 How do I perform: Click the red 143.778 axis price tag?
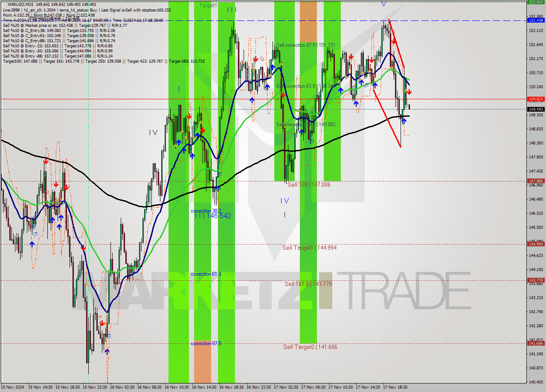point(536,280)
